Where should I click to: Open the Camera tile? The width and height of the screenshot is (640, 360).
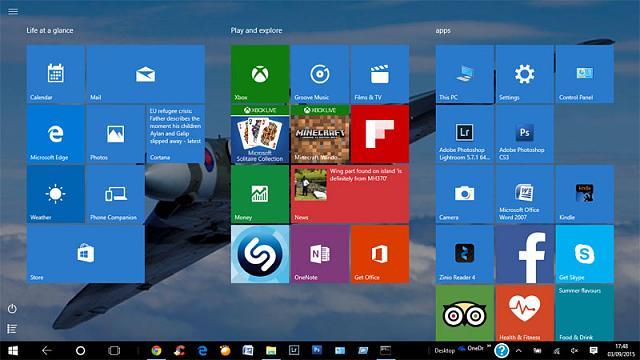tap(464, 194)
